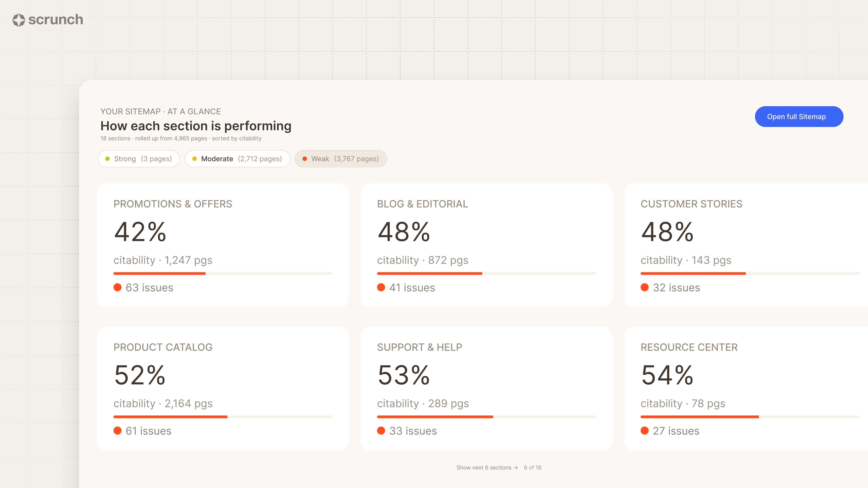This screenshot has height=488, width=868.
Task: Click the orange dot beside 33 issues
Action: coord(381,430)
